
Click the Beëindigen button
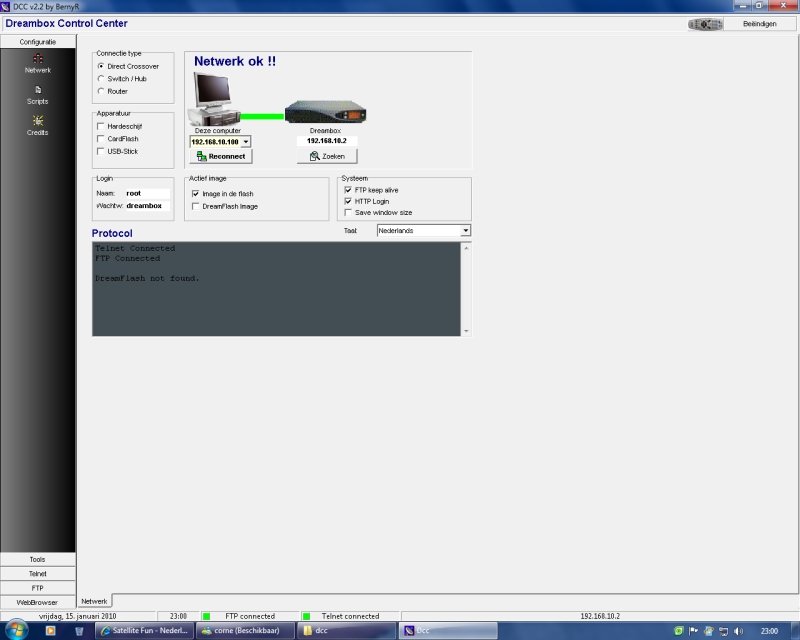pos(760,24)
